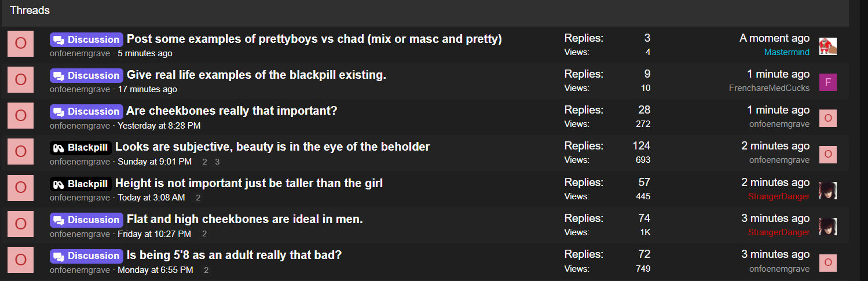Click Mastermind's Santa avatar icon

tap(827, 46)
